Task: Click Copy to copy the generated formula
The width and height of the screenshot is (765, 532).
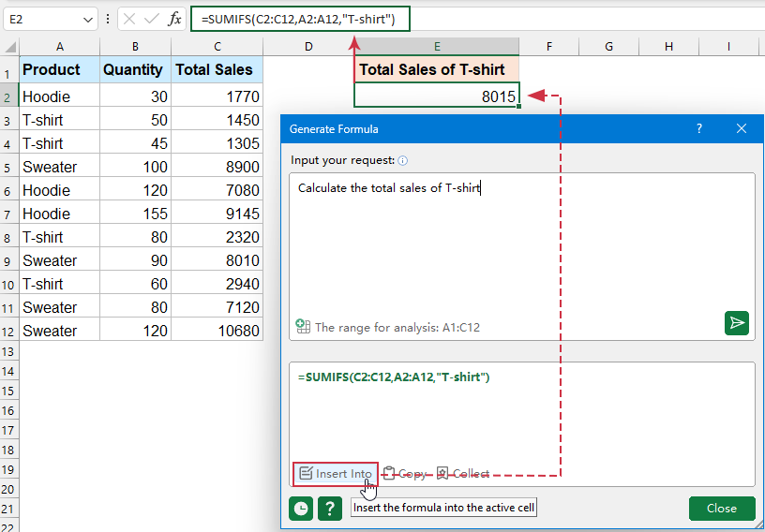Action: point(405,474)
